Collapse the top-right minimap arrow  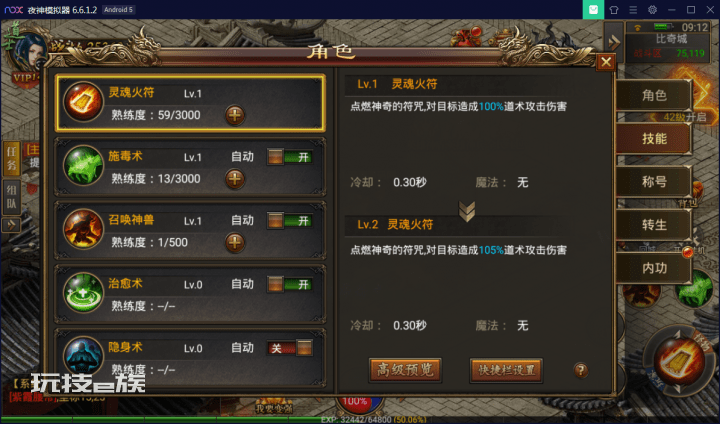coord(614,43)
